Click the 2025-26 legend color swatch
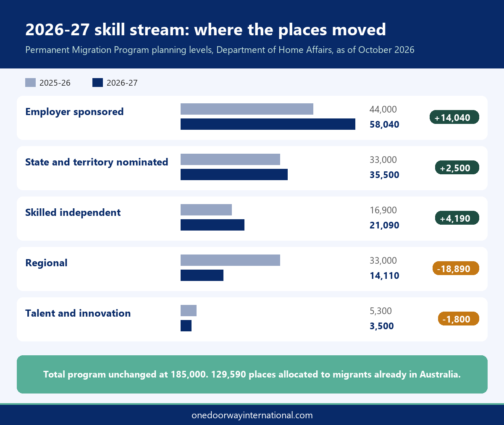Screen dimensions: 504x425 tap(30, 83)
